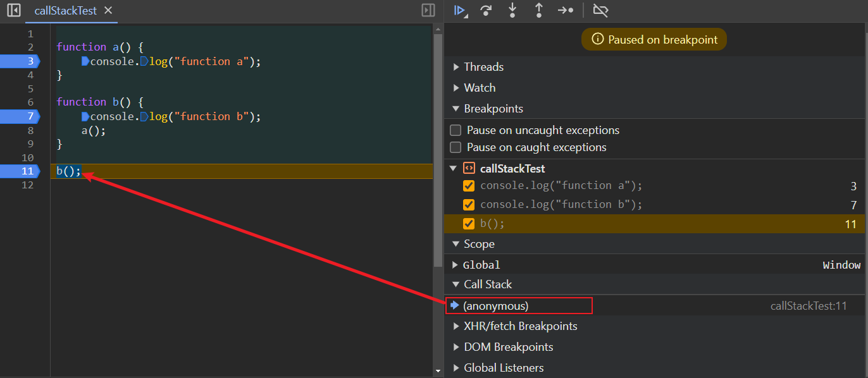The image size is (868, 378).
Task: Toggle the navigator sidebar
Action: pos(13,10)
